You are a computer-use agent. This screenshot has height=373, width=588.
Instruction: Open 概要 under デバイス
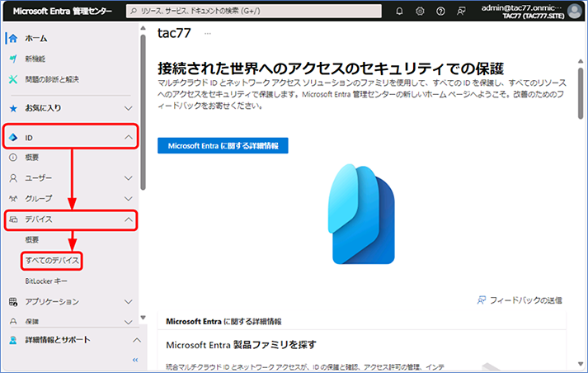pyautogui.click(x=32, y=240)
